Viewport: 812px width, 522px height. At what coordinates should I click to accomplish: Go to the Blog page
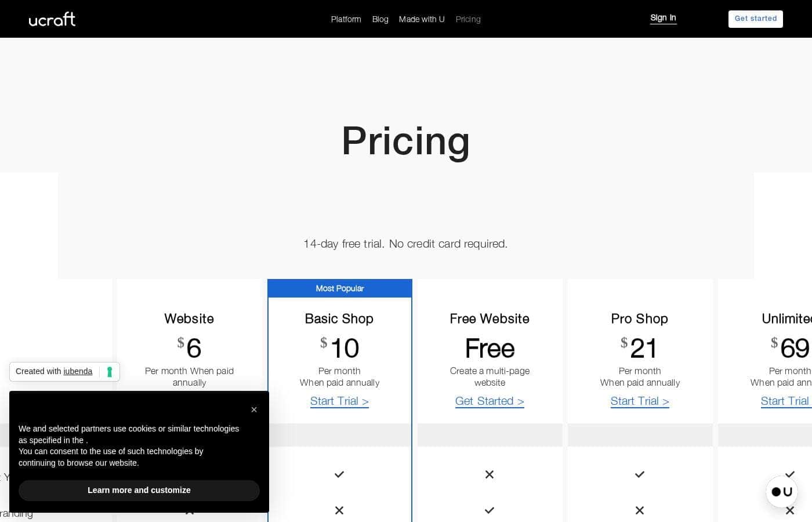[x=380, y=19]
